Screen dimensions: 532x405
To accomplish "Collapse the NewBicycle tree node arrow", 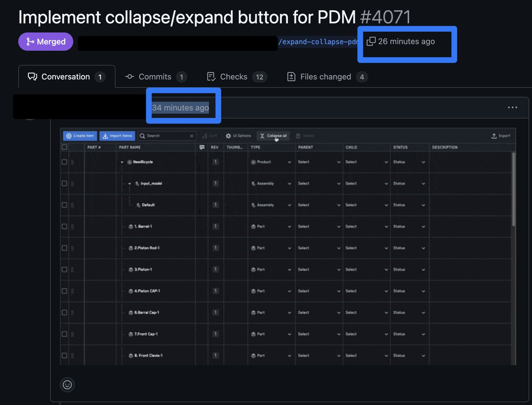I will click(x=122, y=162).
